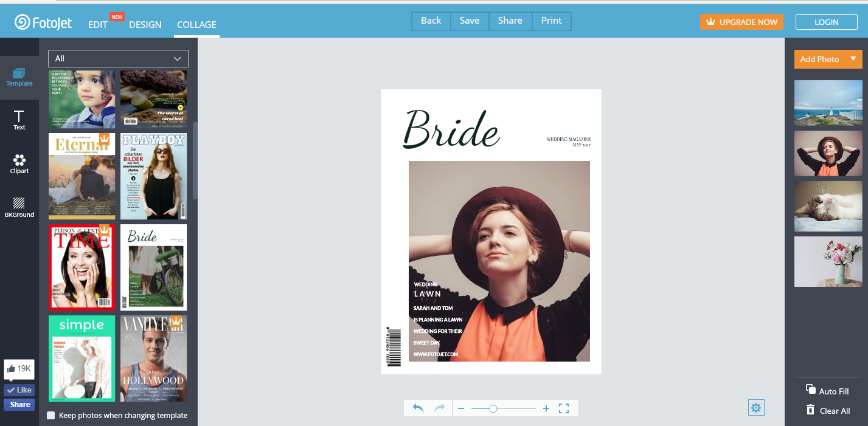The height and width of the screenshot is (426, 868).
Task: Select the simple magazine template
Action: pyautogui.click(x=82, y=359)
